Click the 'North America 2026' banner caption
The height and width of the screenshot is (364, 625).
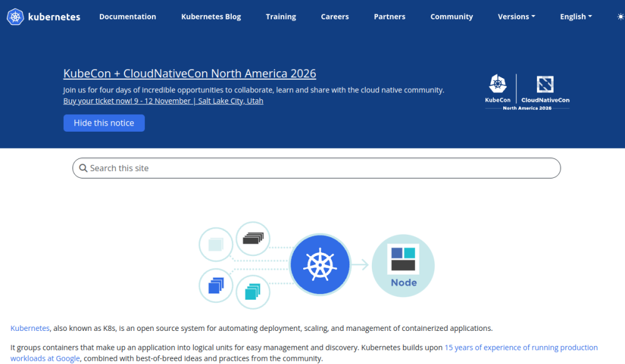527,108
